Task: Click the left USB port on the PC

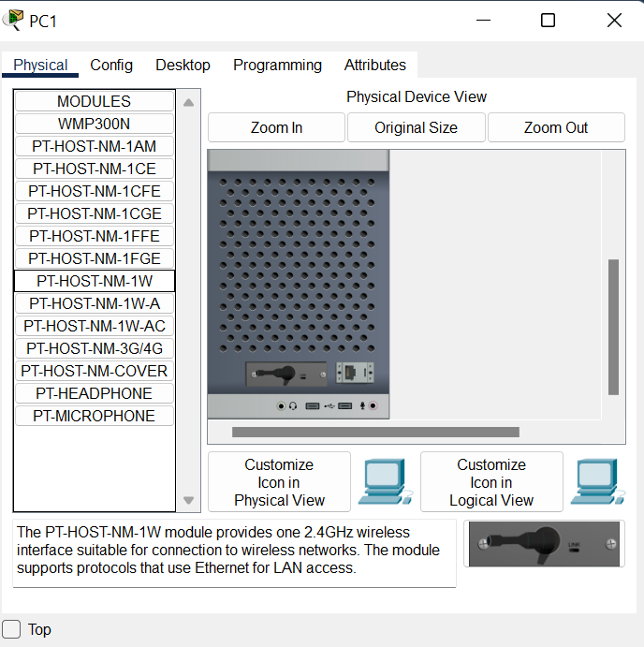Action: click(313, 406)
